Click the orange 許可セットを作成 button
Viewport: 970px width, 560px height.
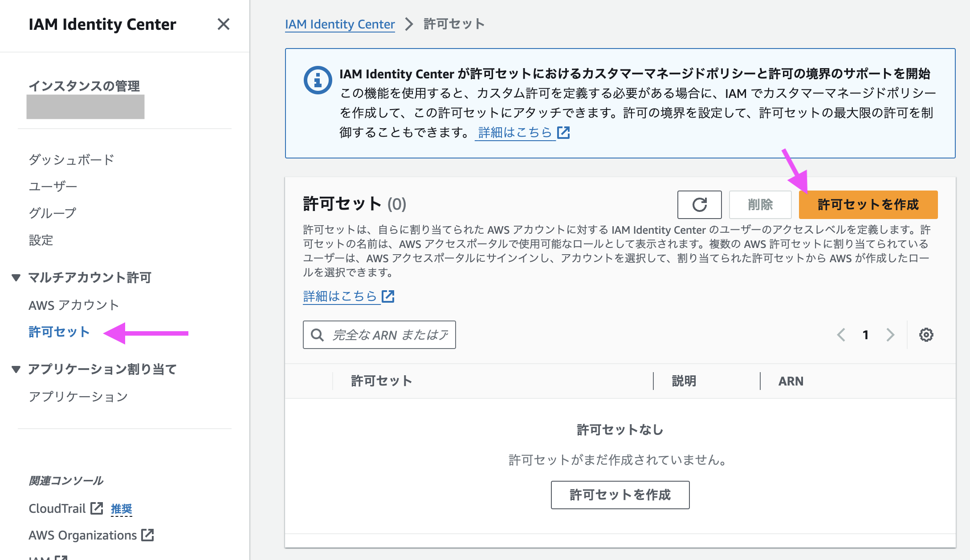[x=868, y=205]
